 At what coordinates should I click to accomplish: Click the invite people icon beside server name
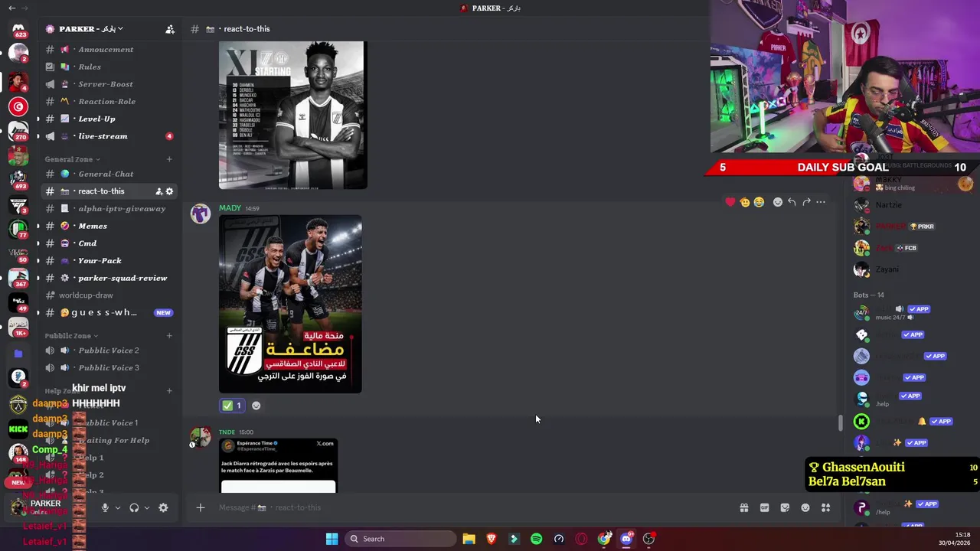coord(170,29)
